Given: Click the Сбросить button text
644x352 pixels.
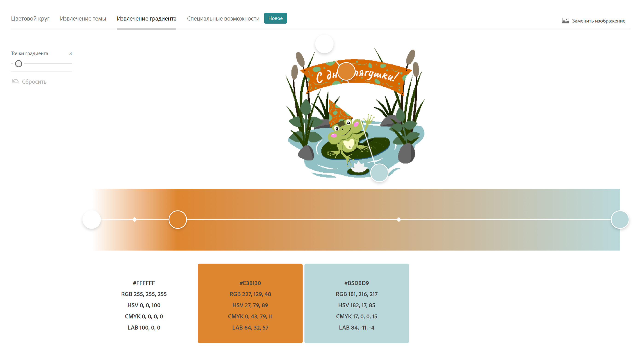Looking at the screenshot, I should [x=34, y=82].
